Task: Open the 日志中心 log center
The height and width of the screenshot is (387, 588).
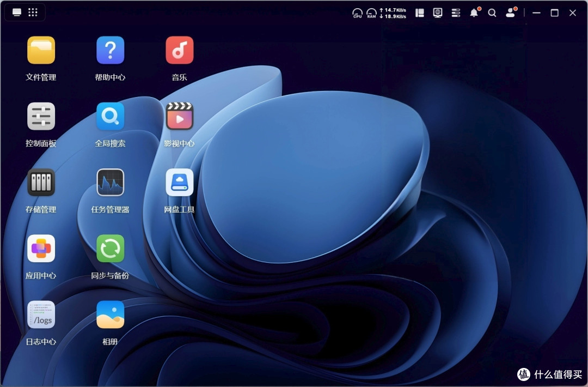Action: pos(41,315)
